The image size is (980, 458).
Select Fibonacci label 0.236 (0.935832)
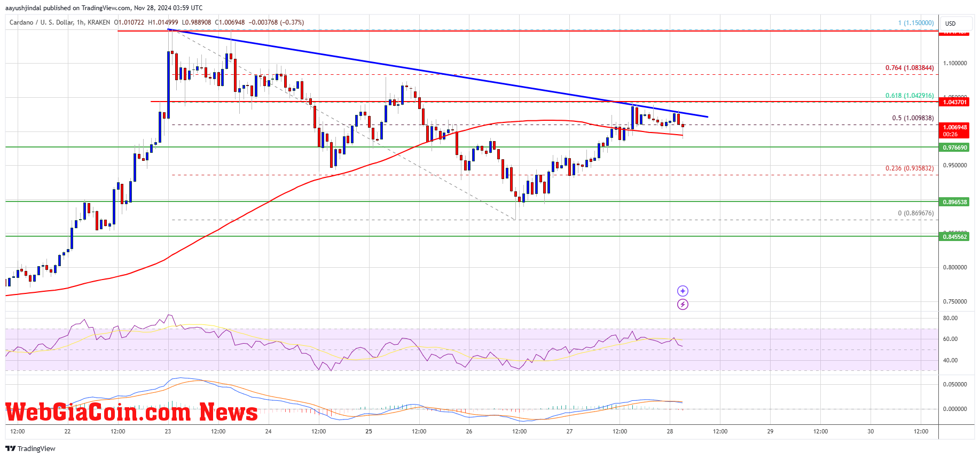coord(910,168)
